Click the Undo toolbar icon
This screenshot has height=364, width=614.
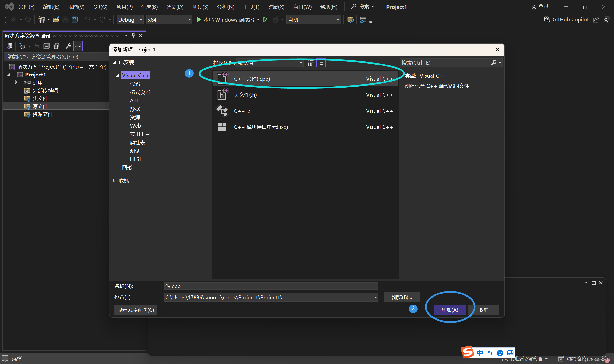87,19
